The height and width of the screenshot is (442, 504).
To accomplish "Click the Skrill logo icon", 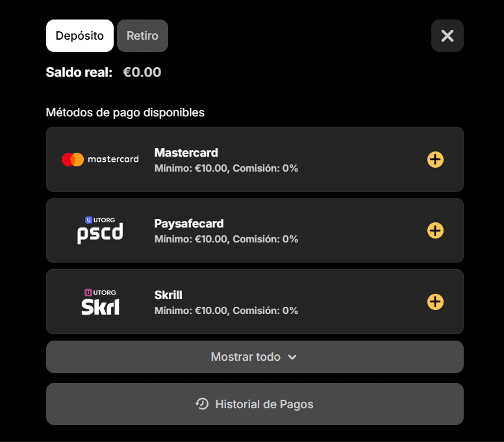I will (100, 302).
